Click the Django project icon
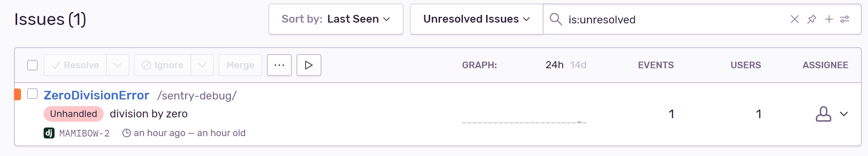 [x=49, y=133]
